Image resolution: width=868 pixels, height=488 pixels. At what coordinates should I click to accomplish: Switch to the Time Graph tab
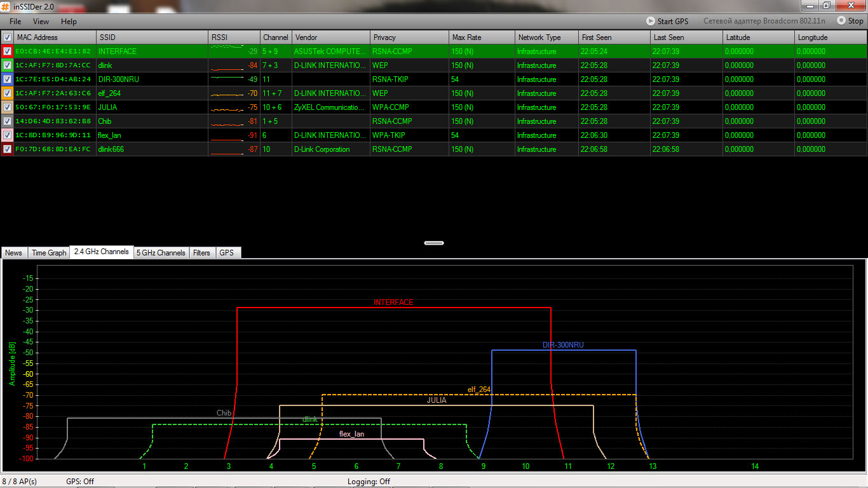(49, 253)
